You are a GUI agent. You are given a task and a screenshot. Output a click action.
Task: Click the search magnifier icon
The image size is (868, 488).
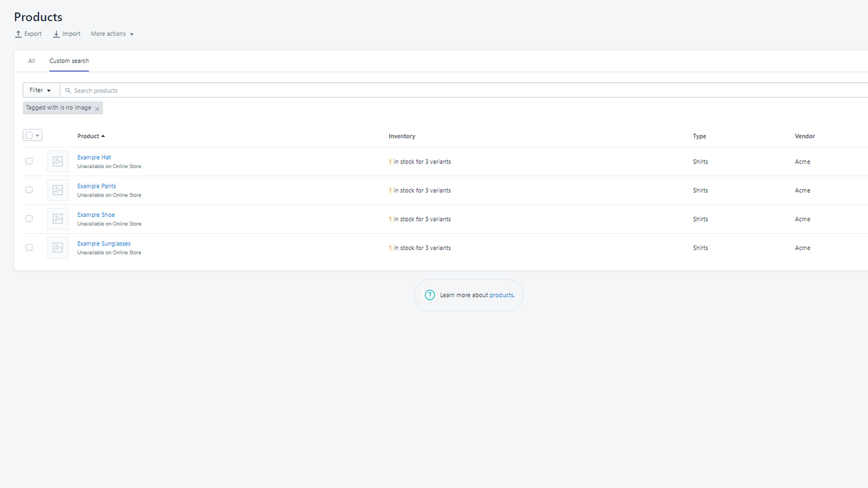coord(68,90)
